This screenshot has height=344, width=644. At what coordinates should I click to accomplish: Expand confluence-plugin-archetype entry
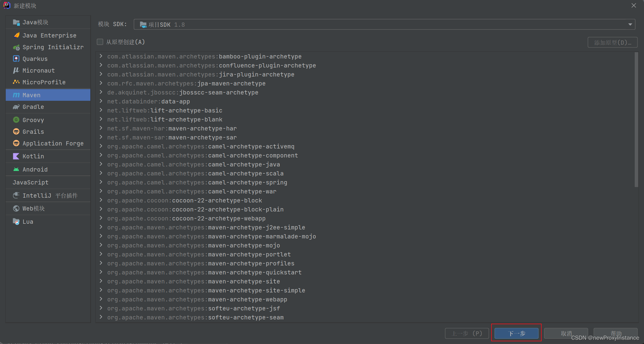click(x=101, y=65)
